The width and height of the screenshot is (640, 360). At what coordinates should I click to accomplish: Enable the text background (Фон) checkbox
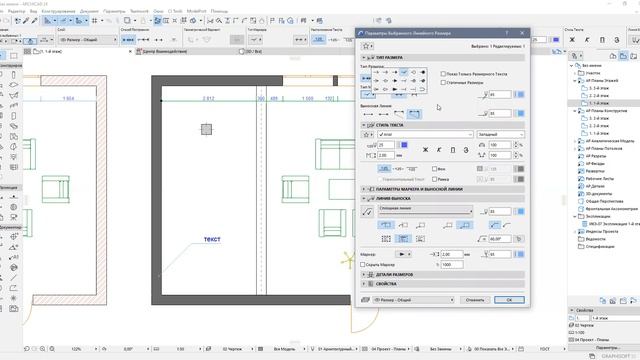pyautogui.click(x=434, y=169)
